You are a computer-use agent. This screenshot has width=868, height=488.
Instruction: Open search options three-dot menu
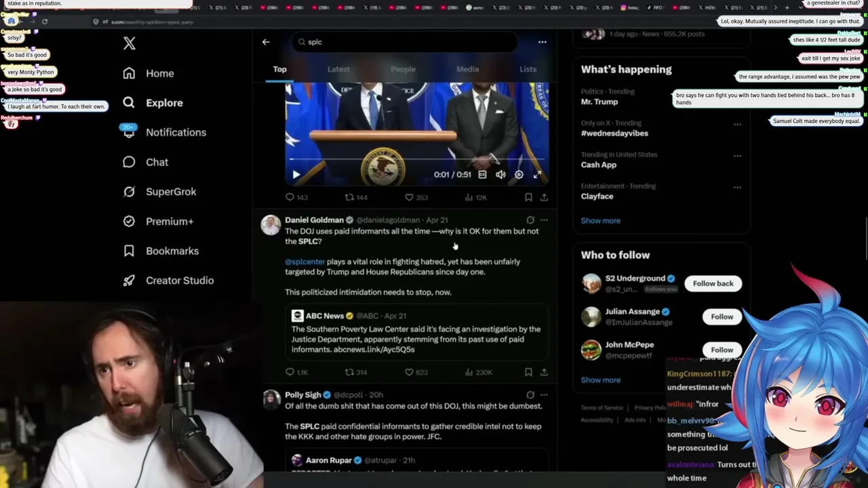tap(542, 42)
